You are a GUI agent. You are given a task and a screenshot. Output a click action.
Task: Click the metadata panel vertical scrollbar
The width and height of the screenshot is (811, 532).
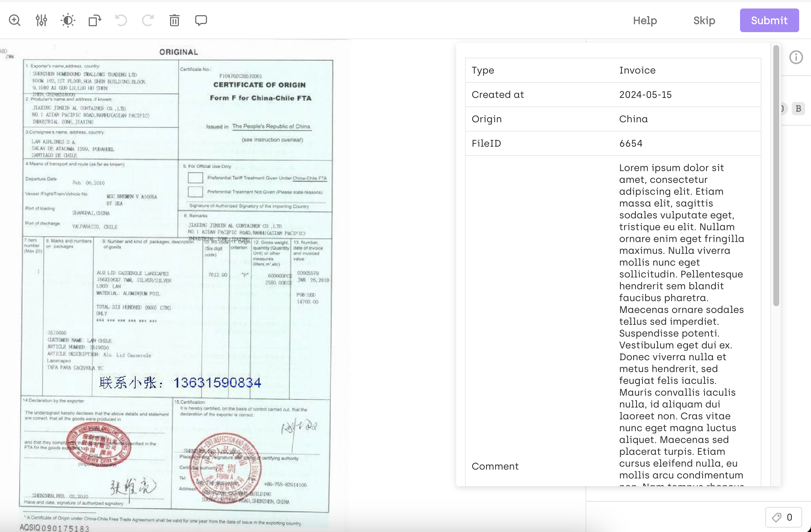point(776,175)
